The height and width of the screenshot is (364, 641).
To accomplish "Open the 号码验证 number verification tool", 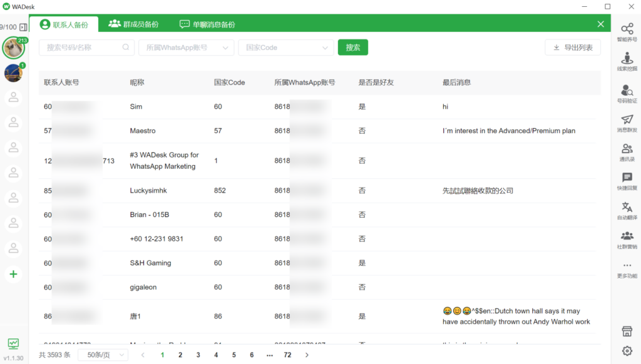I will pos(627,94).
